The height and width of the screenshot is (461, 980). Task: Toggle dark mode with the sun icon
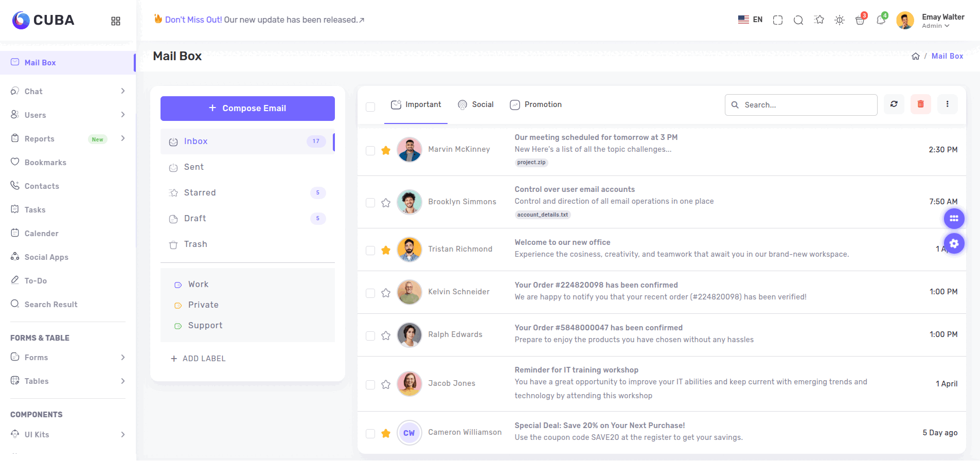point(839,20)
